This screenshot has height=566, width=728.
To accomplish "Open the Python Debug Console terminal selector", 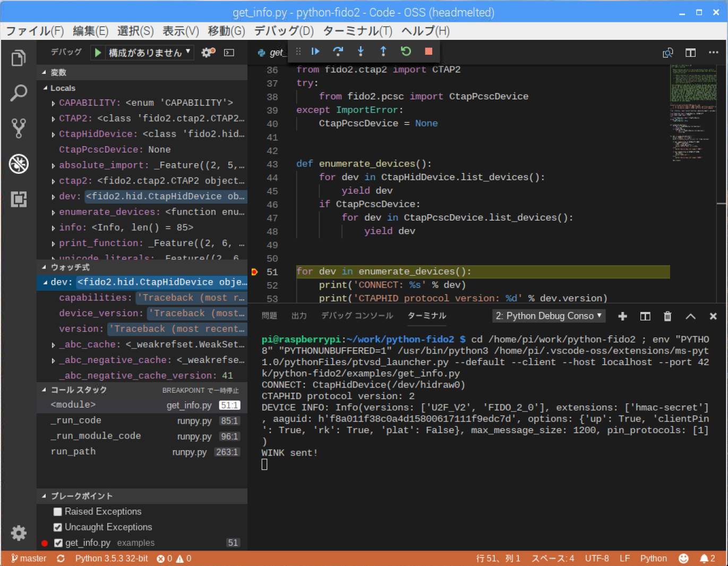I will click(x=549, y=316).
